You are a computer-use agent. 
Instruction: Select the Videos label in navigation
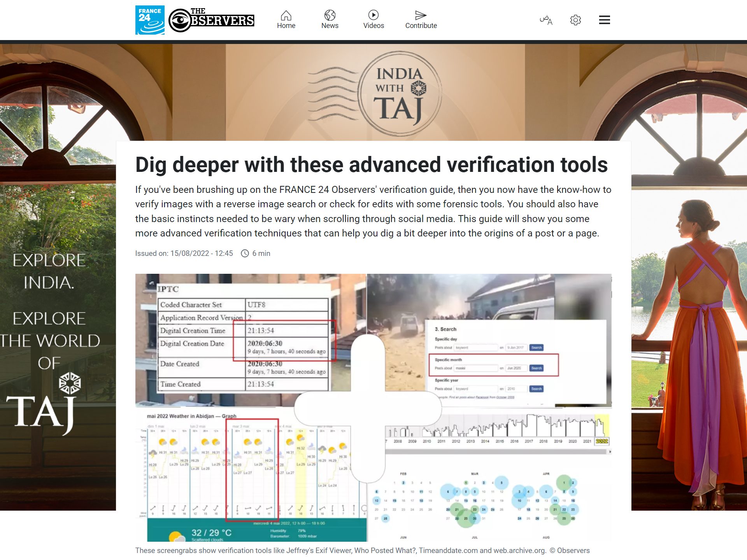pos(373,26)
